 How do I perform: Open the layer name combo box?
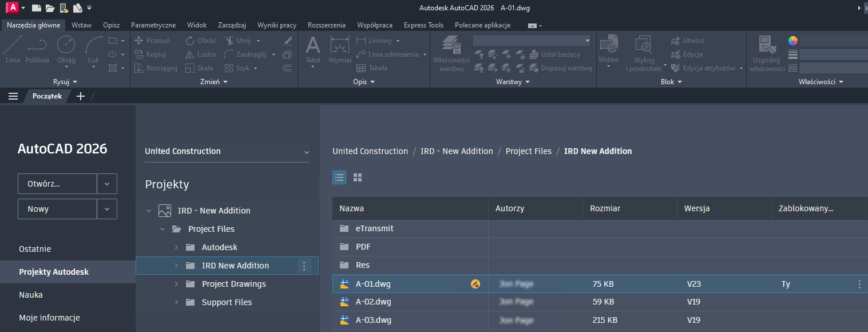pos(532,41)
